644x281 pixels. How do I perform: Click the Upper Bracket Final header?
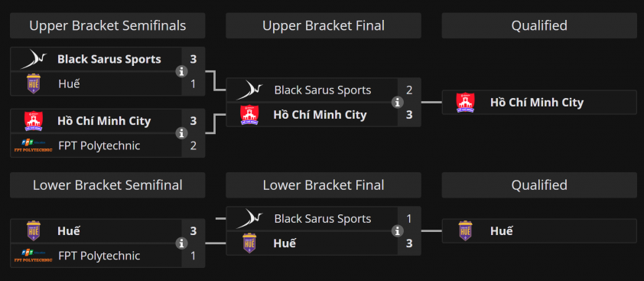pos(324,25)
